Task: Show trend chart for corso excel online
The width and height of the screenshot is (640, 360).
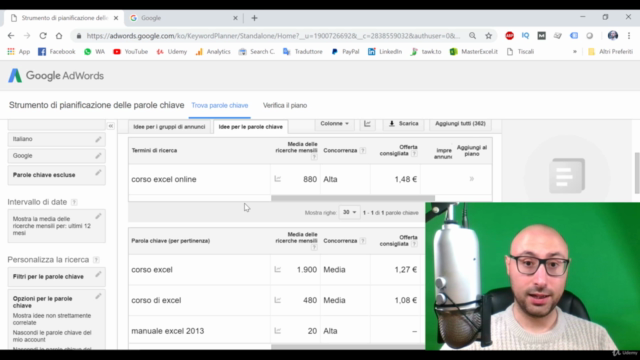Action: 278,179
